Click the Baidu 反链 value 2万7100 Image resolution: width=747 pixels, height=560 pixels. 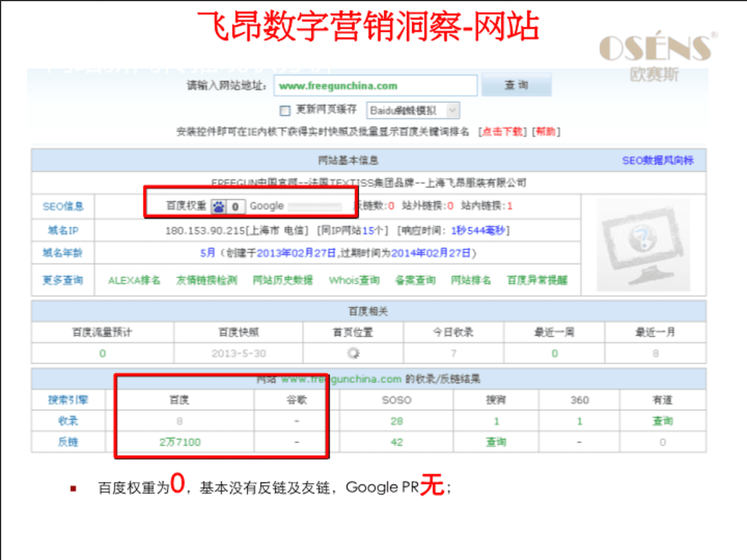(180, 442)
